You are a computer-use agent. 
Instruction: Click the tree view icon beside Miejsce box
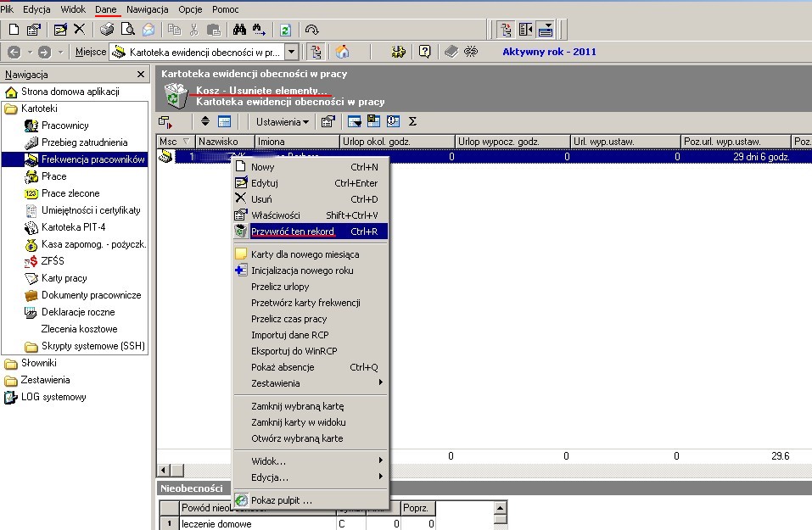point(316,52)
